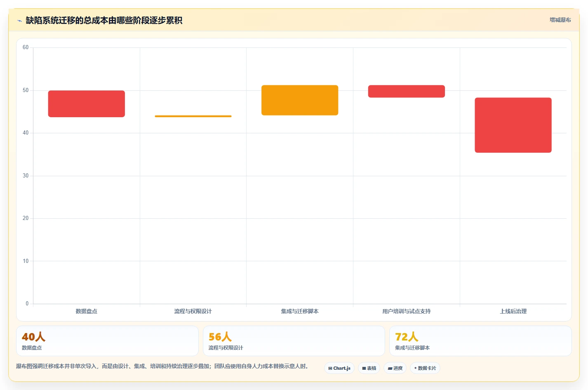588x390 pixels.
Task: Open the 56人 流程与权限设计 stat card
Action: 294,341
